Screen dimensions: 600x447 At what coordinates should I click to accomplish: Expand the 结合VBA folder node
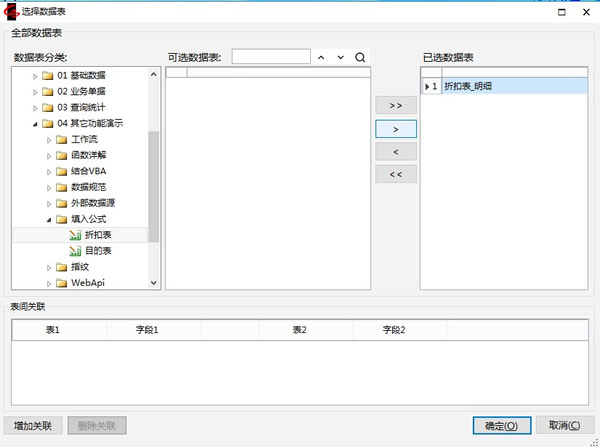pyautogui.click(x=48, y=171)
